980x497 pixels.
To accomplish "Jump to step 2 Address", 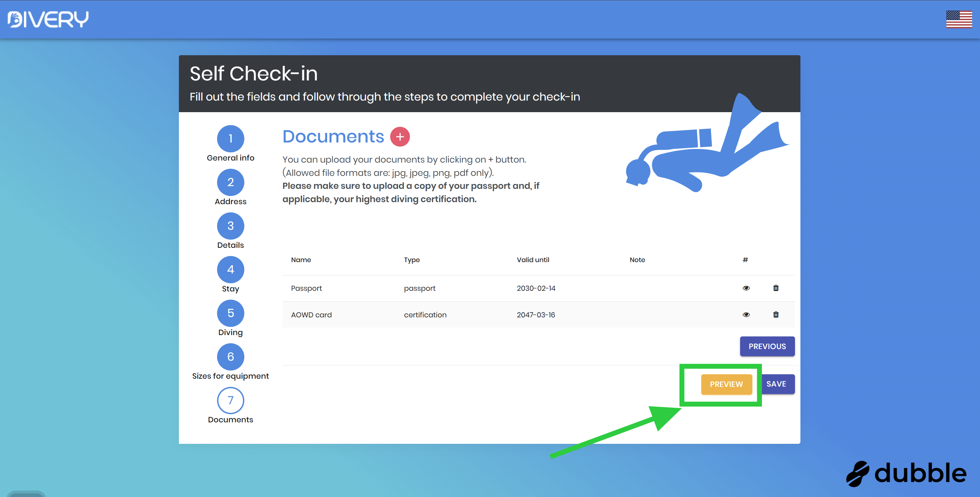I will tap(231, 182).
